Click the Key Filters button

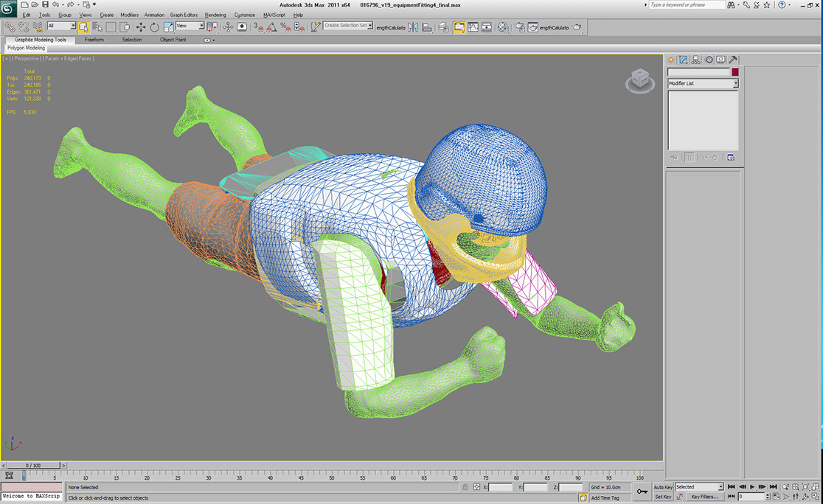pos(704,497)
